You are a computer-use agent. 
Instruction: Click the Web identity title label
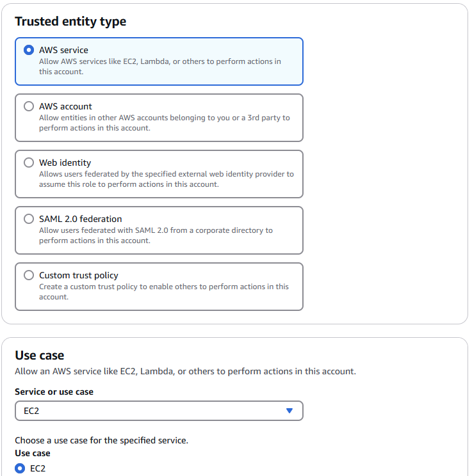pos(65,163)
